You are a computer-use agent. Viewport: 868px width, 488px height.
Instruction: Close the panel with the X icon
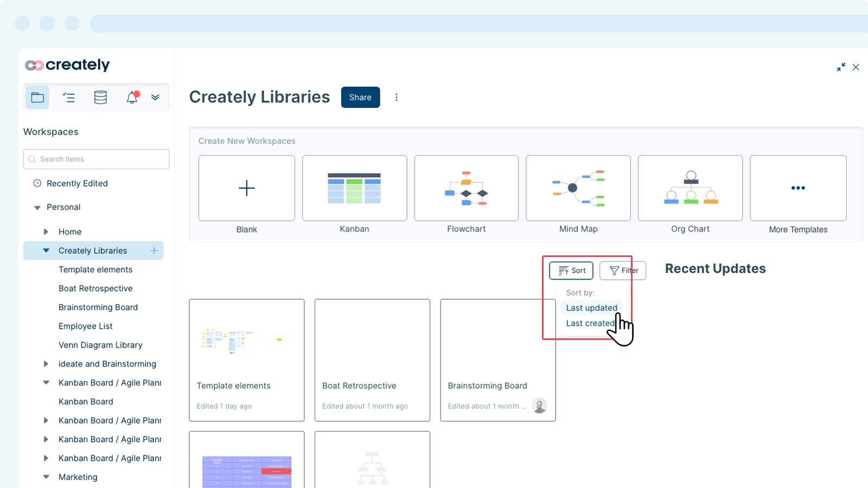coord(856,67)
